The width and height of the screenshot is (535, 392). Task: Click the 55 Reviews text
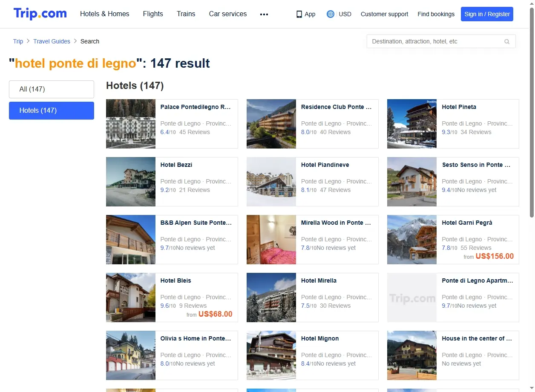coord(476,248)
